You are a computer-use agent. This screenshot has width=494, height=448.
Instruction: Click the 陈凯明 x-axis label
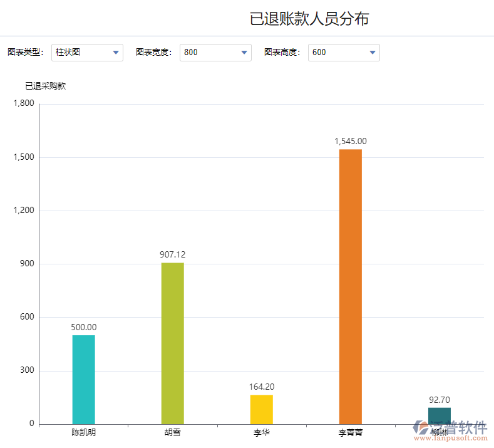tap(83, 432)
